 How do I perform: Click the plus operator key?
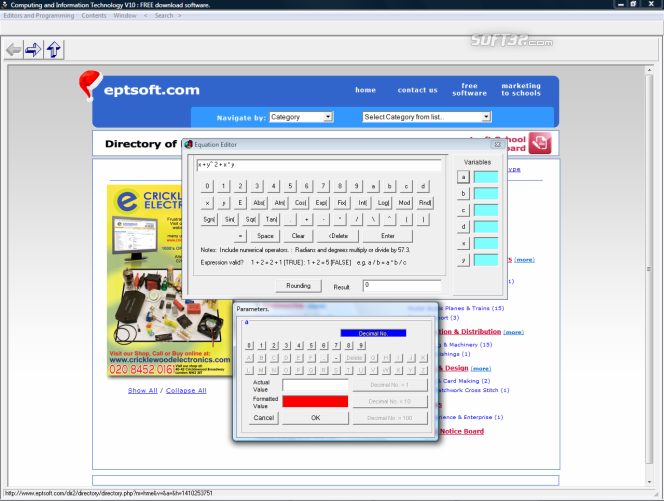[x=307, y=219]
